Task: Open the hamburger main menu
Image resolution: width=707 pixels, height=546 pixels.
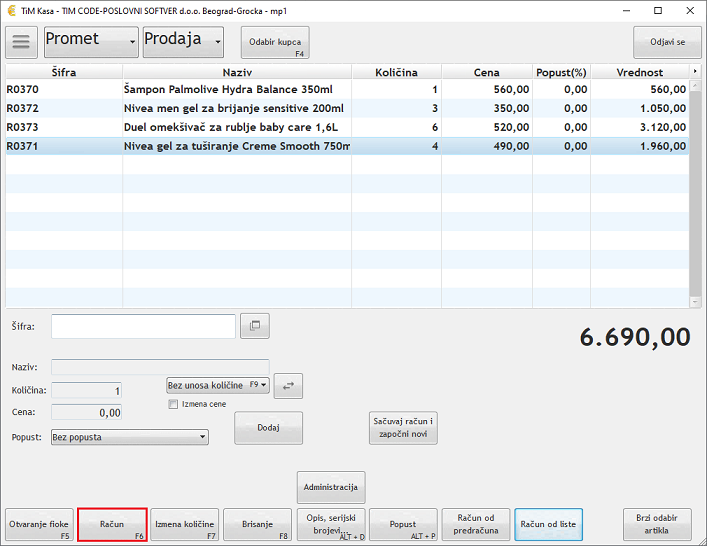Action: click(21, 42)
